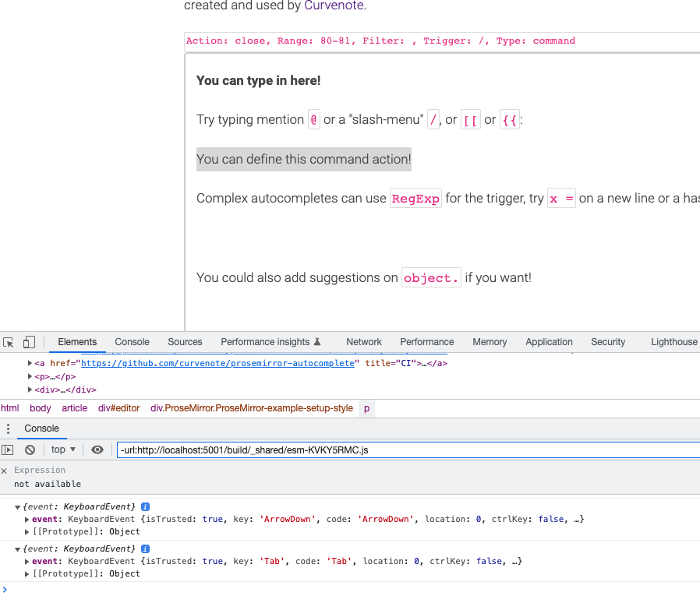700x603 pixels.
Task: Show the console sidebar icon
Action: click(8, 450)
